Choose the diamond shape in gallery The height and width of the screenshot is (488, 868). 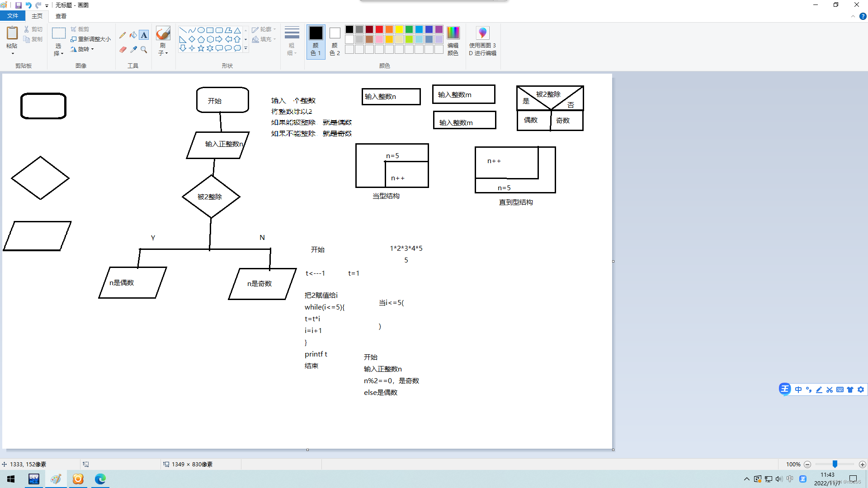click(192, 39)
